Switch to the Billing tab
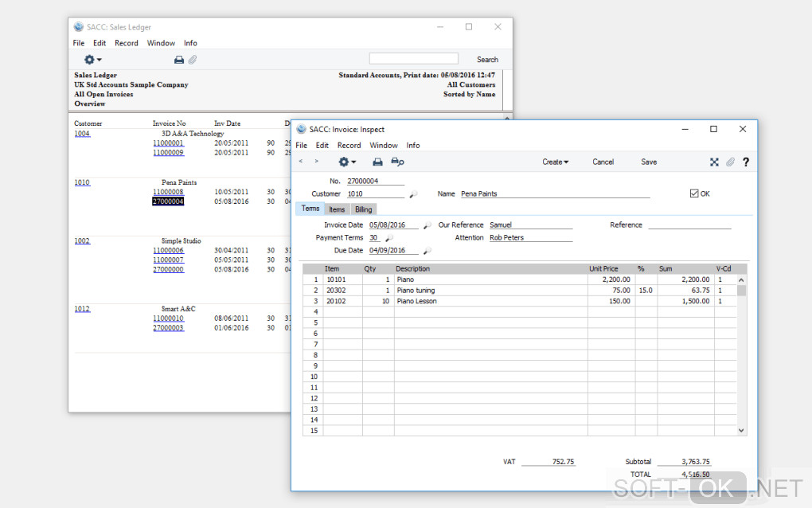812x508 pixels. [x=363, y=209]
